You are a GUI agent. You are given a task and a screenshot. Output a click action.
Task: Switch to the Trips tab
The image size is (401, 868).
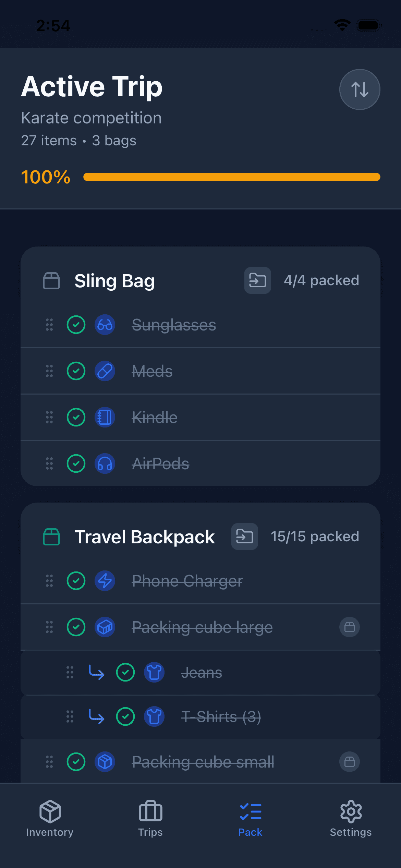pos(150,819)
